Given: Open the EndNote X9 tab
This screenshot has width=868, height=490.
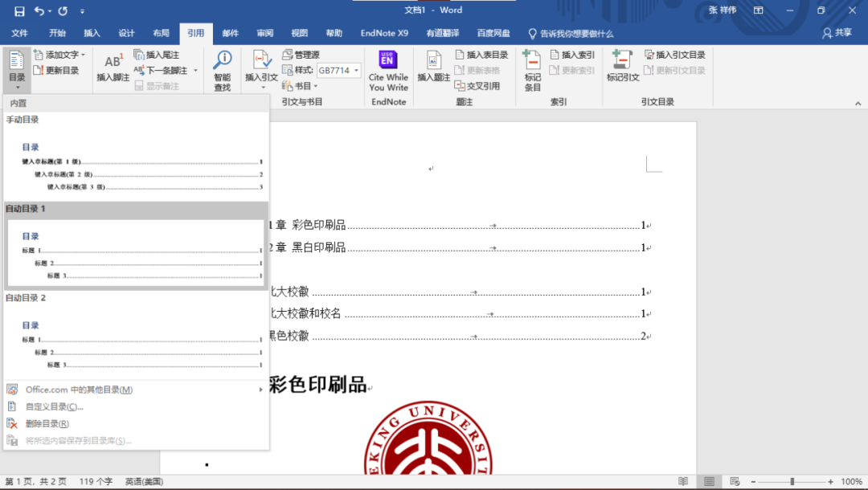Looking at the screenshot, I should point(384,33).
